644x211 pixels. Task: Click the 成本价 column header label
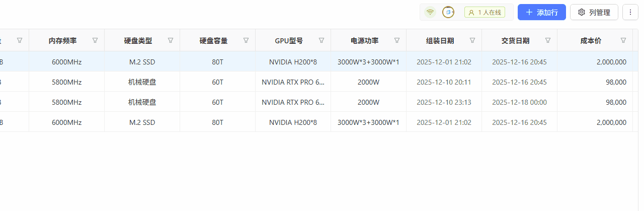coord(591,41)
